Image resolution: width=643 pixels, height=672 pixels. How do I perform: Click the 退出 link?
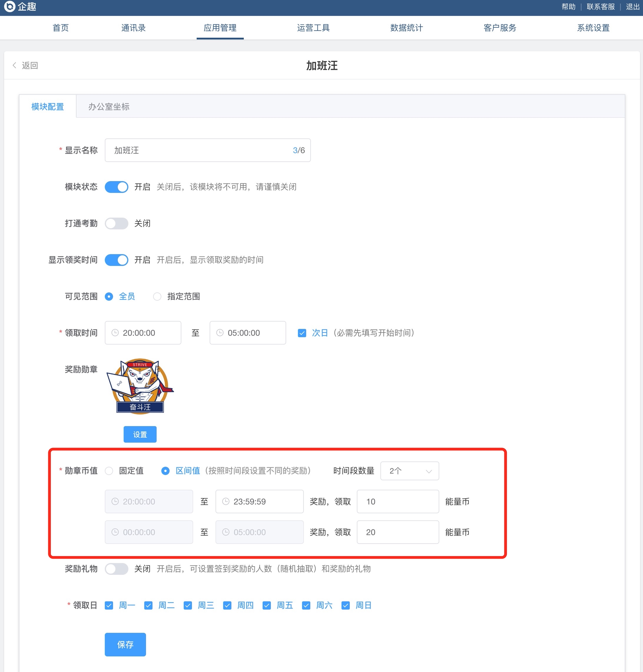pos(633,6)
